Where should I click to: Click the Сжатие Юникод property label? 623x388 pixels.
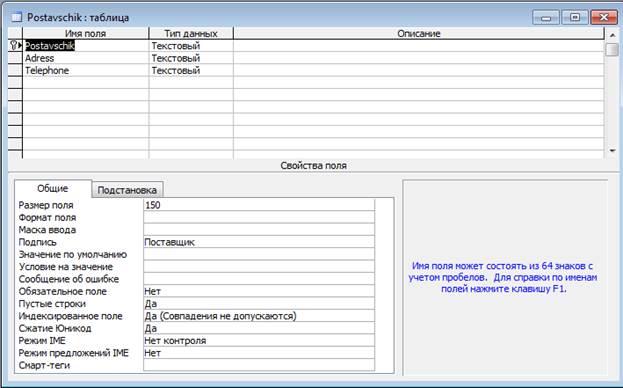click(55, 328)
